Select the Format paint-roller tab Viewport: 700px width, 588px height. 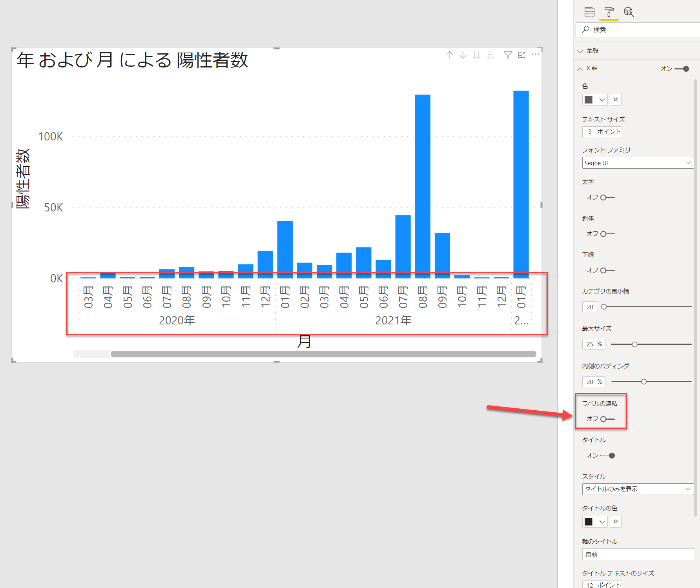coord(609,12)
